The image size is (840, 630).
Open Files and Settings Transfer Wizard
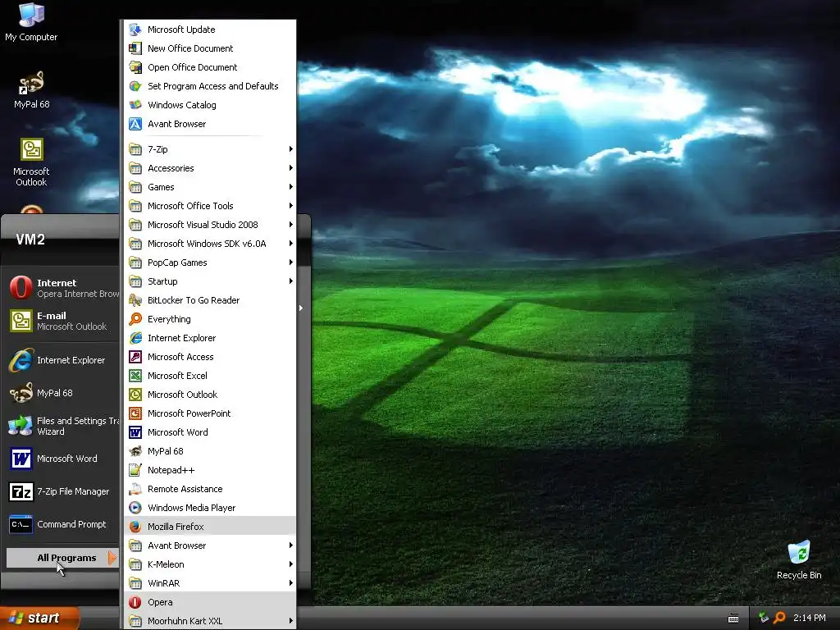point(62,426)
